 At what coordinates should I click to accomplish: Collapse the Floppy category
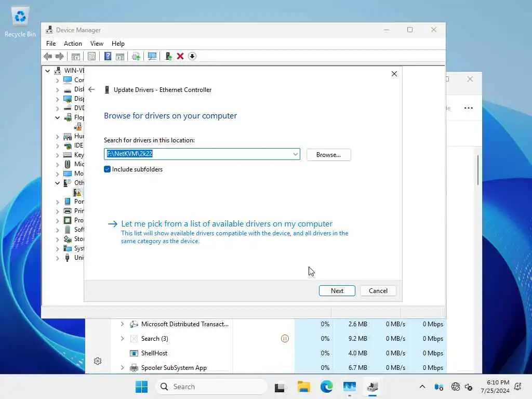tap(57, 118)
